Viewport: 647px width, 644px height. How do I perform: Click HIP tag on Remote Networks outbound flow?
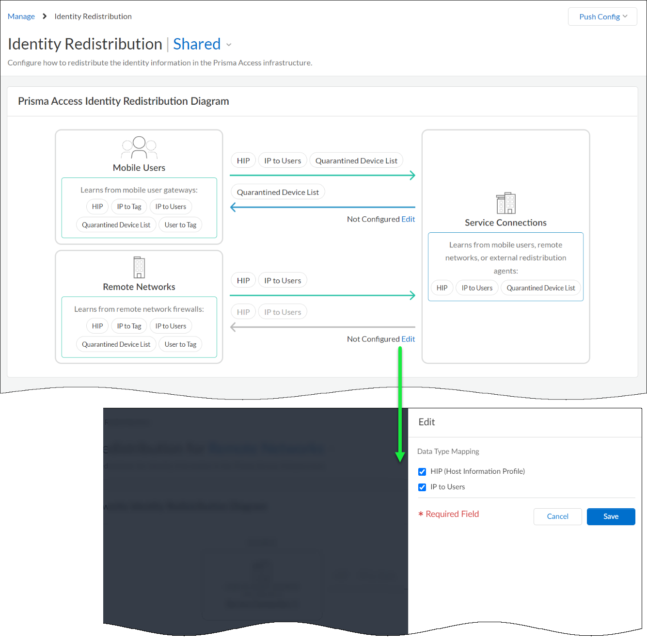click(243, 280)
